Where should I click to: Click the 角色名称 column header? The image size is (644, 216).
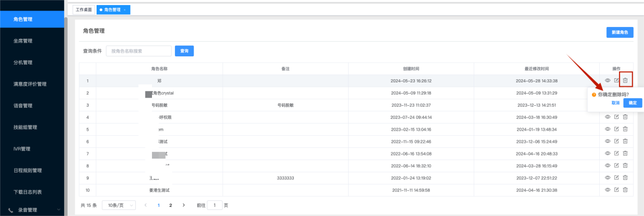159,69
